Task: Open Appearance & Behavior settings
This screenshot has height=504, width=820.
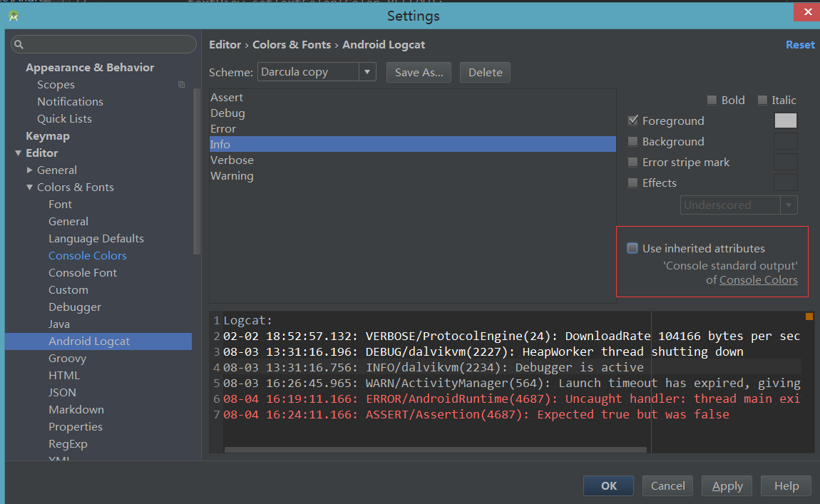Action: click(89, 68)
